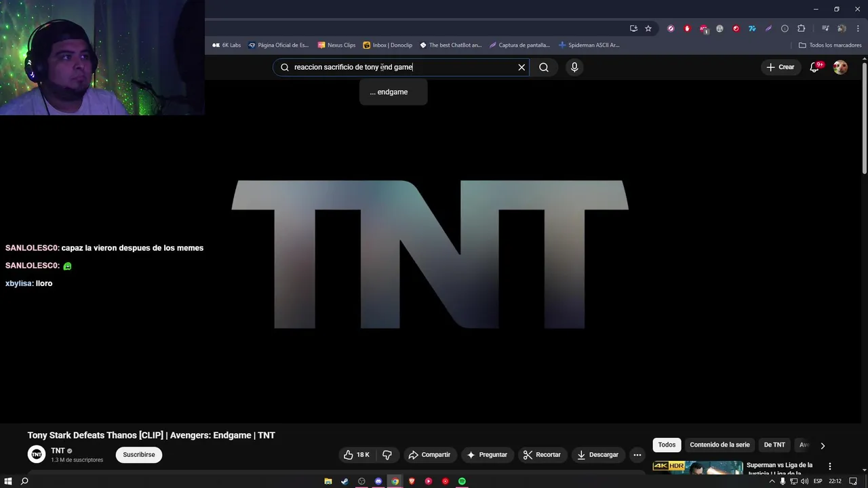This screenshot has width=868, height=488.
Task: Click the purple feather extension icon
Action: coord(768,28)
